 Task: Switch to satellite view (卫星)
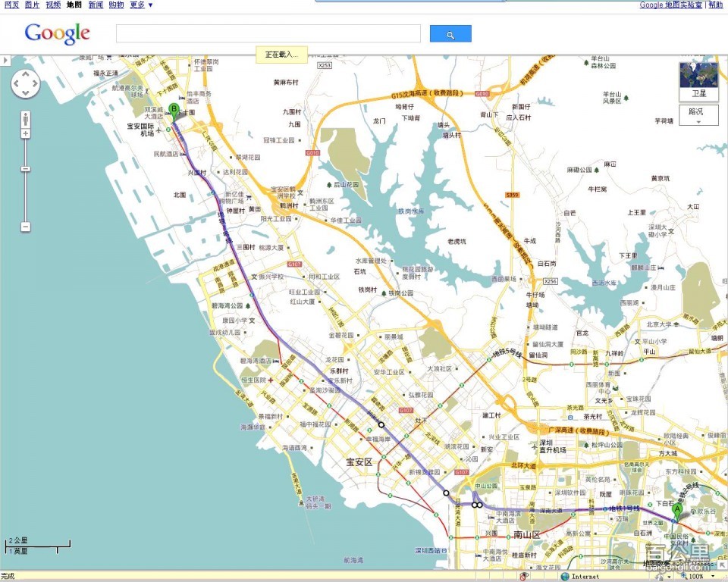(698, 81)
